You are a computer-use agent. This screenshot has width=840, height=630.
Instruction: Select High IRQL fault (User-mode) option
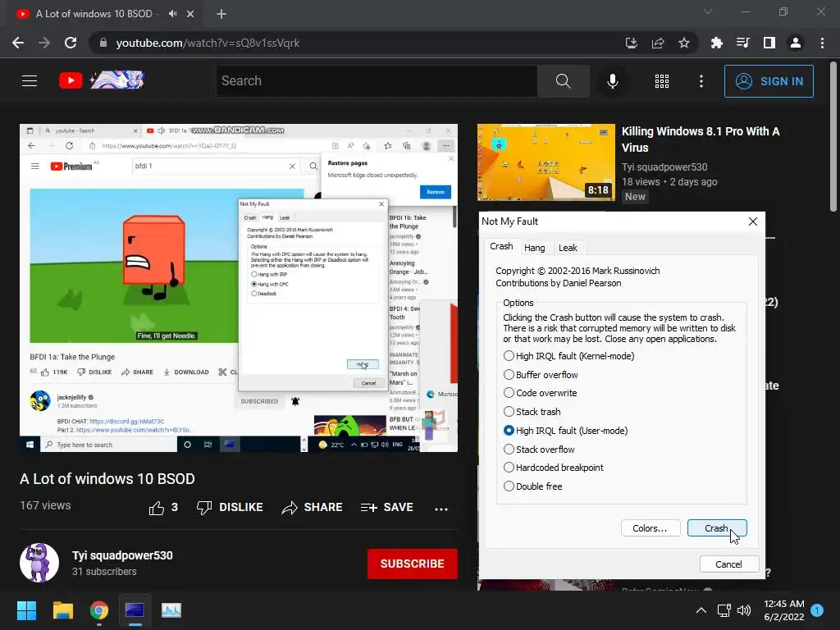(566, 430)
